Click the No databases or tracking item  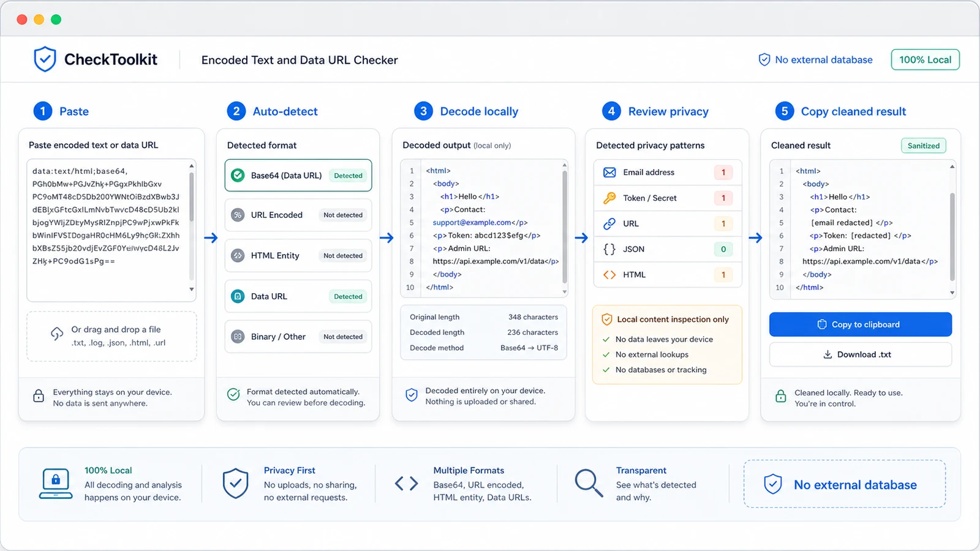coord(655,370)
